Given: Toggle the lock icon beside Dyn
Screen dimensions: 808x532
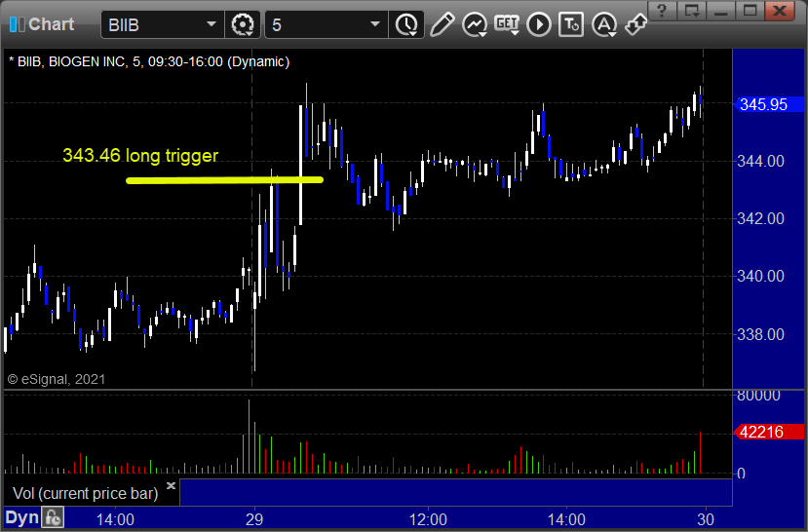Looking at the screenshot, I should [53, 518].
